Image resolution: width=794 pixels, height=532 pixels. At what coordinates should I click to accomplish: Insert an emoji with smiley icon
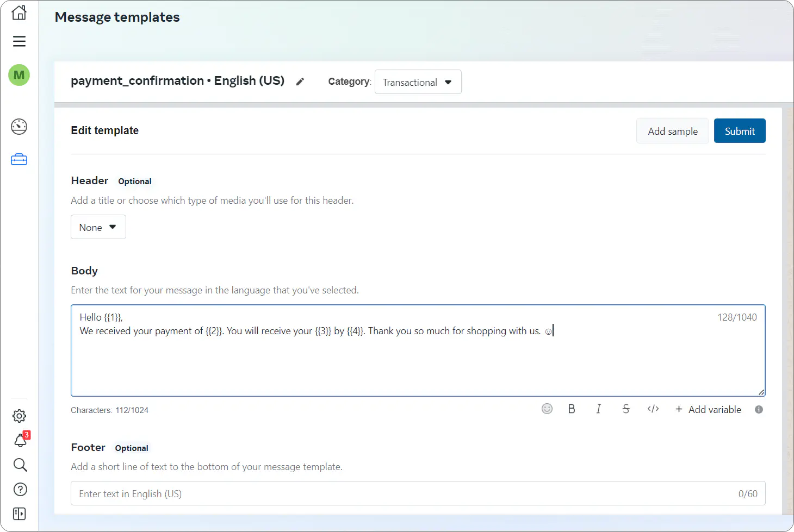tap(547, 409)
